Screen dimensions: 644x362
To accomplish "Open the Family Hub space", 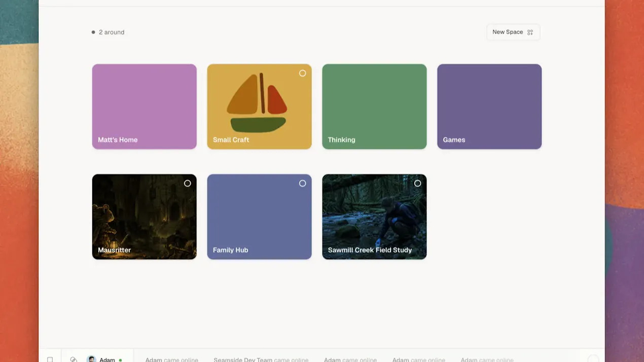I will pyautogui.click(x=259, y=216).
